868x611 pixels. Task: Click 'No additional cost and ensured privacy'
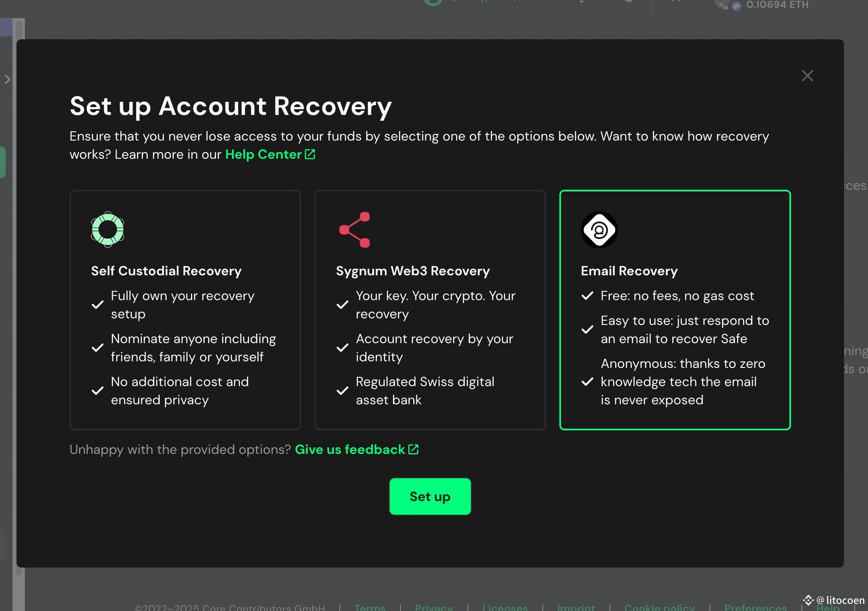click(x=180, y=391)
